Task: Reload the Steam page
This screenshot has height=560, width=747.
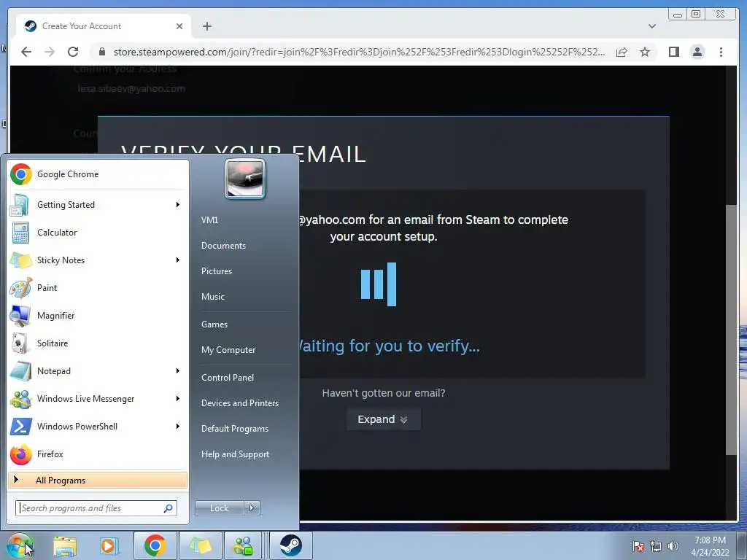Action: [73, 52]
